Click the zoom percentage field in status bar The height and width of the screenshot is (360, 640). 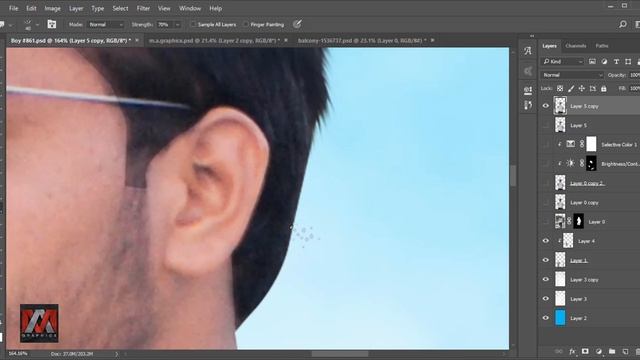pos(18,353)
